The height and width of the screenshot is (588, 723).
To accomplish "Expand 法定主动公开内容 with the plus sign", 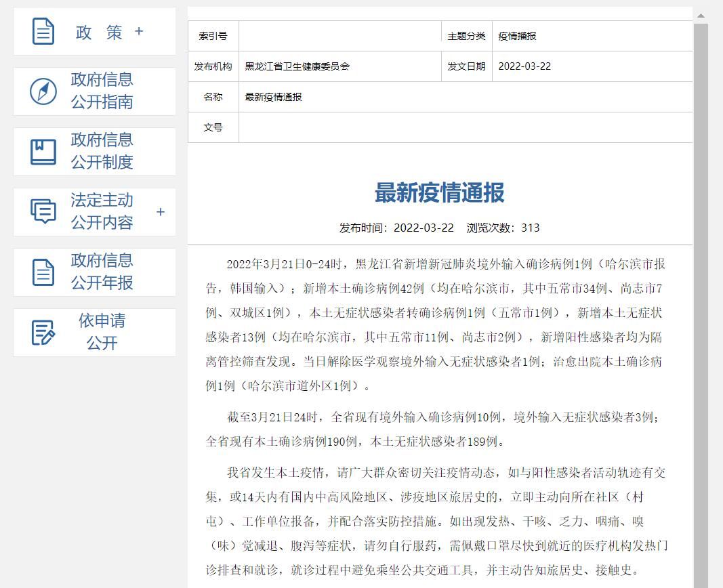I will (161, 212).
